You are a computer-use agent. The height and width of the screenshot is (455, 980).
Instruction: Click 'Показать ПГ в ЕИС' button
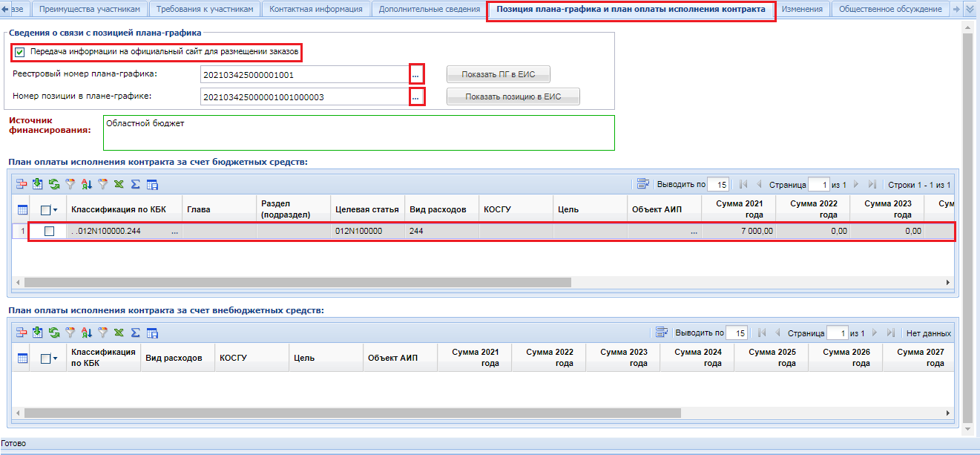click(x=498, y=74)
